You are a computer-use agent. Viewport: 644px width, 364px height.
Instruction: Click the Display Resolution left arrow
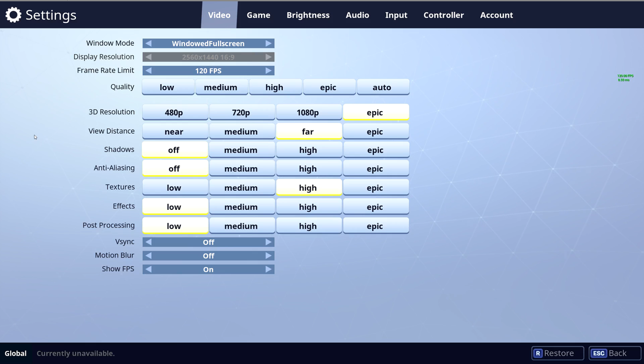pyautogui.click(x=149, y=57)
